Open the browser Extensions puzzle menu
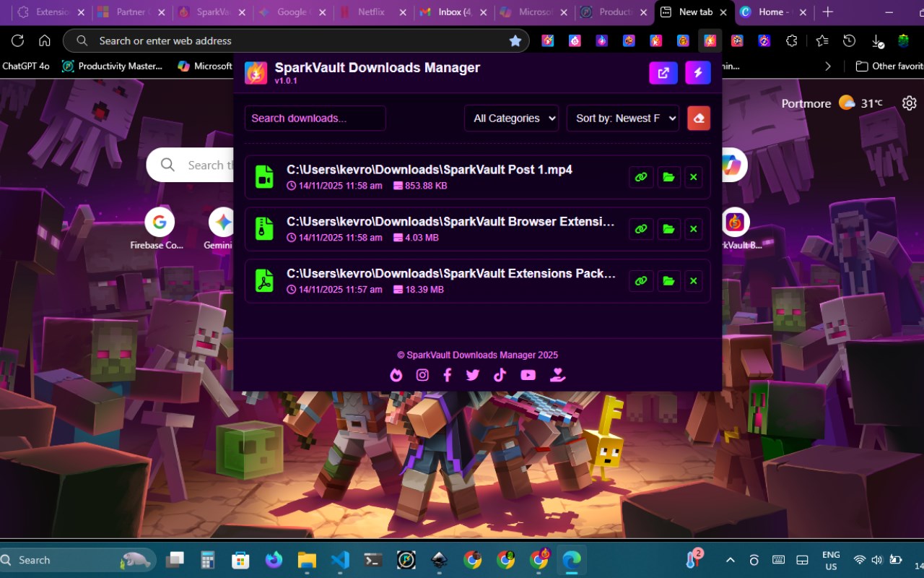 click(x=792, y=41)
